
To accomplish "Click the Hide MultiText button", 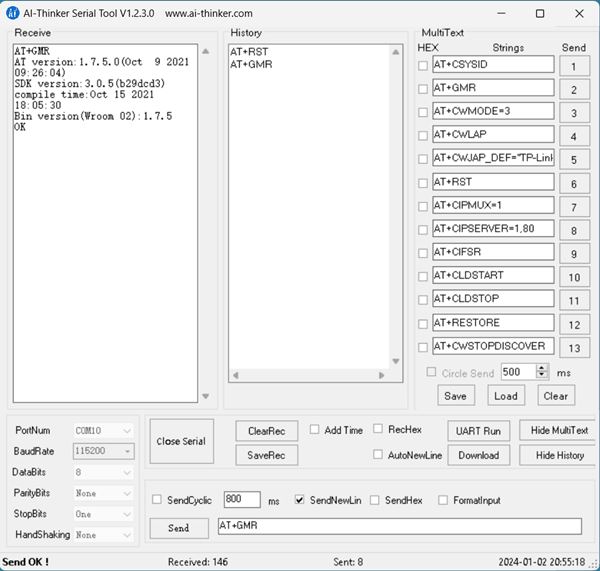I will coord(559,431).
